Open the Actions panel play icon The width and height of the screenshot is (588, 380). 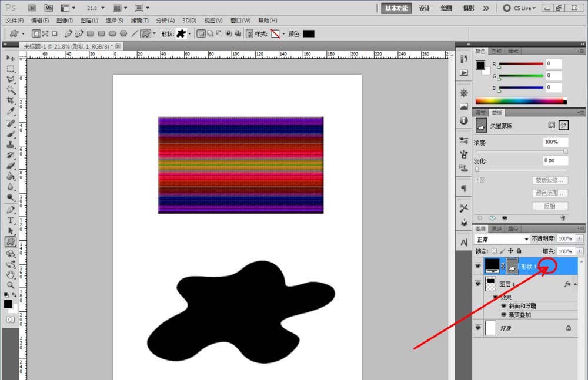[464, 73]
